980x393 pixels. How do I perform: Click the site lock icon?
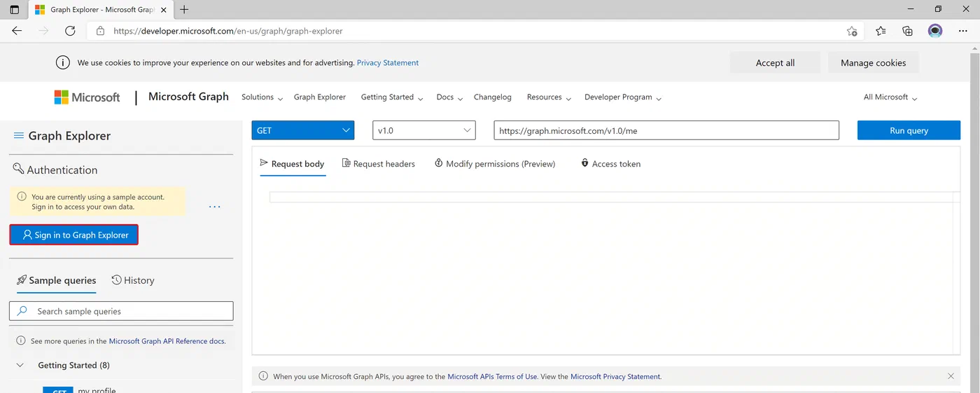point(100,31)
